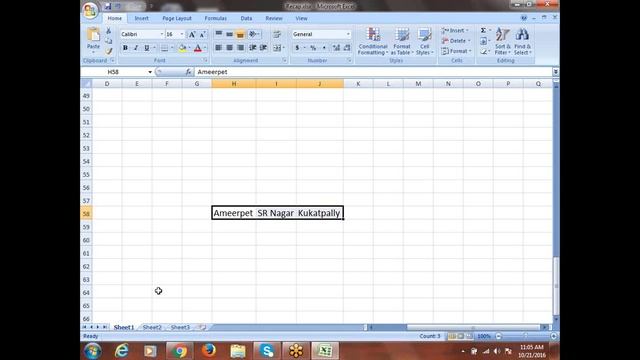Increase decimal places

(336, 48)
